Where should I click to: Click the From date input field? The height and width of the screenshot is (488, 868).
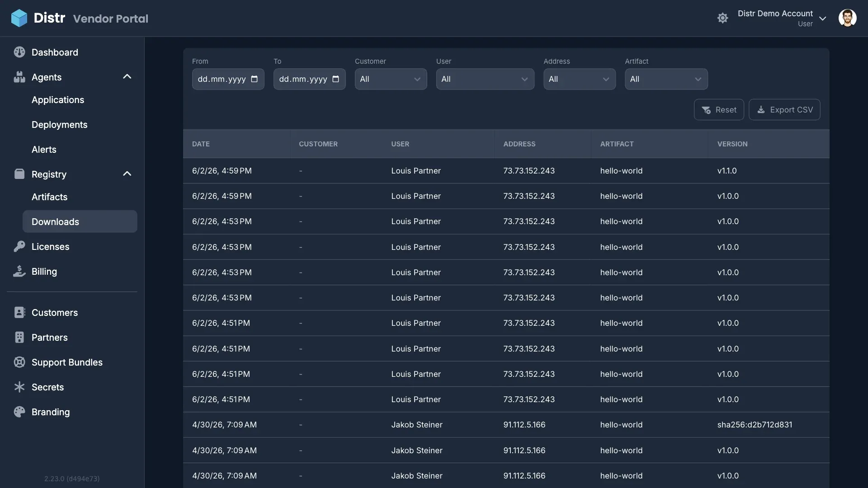(x=228, y=79)
